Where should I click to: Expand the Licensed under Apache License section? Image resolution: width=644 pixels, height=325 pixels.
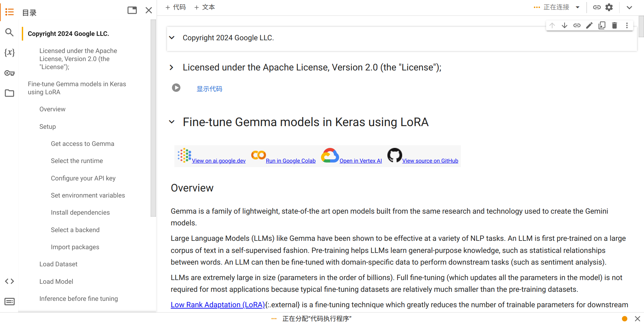pyautogui.click(x=172, y=67)
